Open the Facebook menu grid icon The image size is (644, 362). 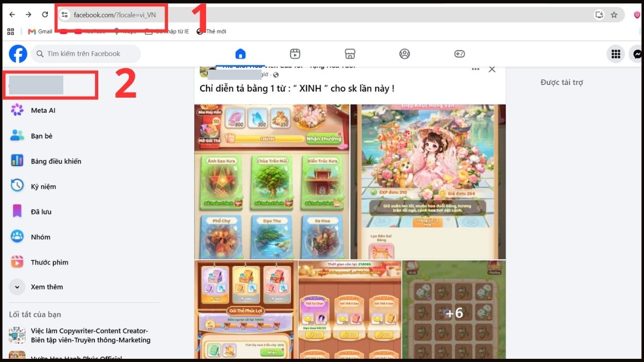tap(616, 54)
